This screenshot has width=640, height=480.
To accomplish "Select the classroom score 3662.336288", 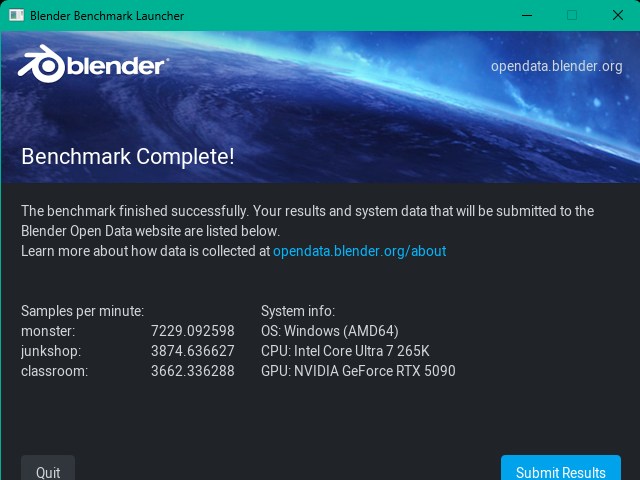I will click(x=193, y=371).
